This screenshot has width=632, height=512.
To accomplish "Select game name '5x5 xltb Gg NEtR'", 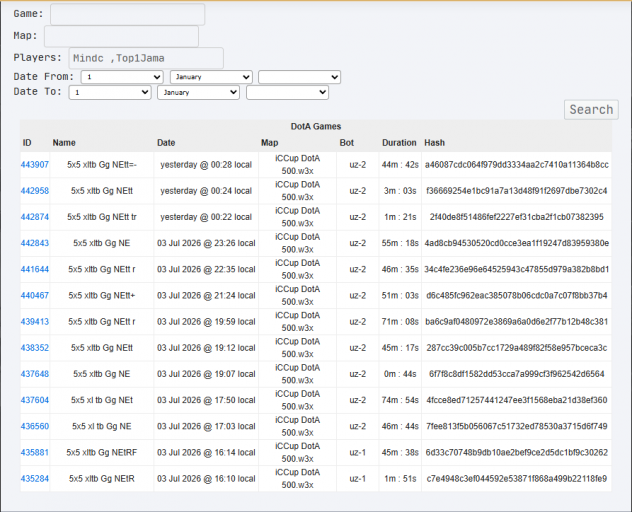I will pos(102,479).
